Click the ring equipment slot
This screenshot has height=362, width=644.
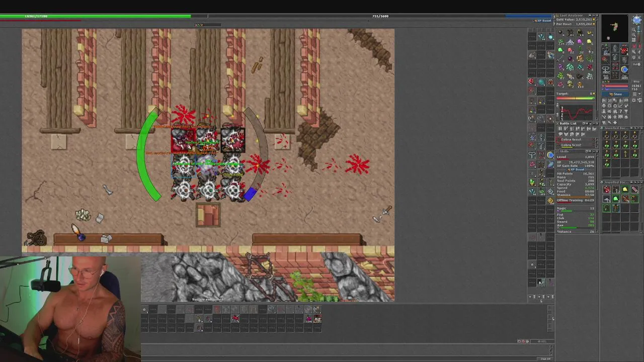pyautogui.click(x=606, y=69)
